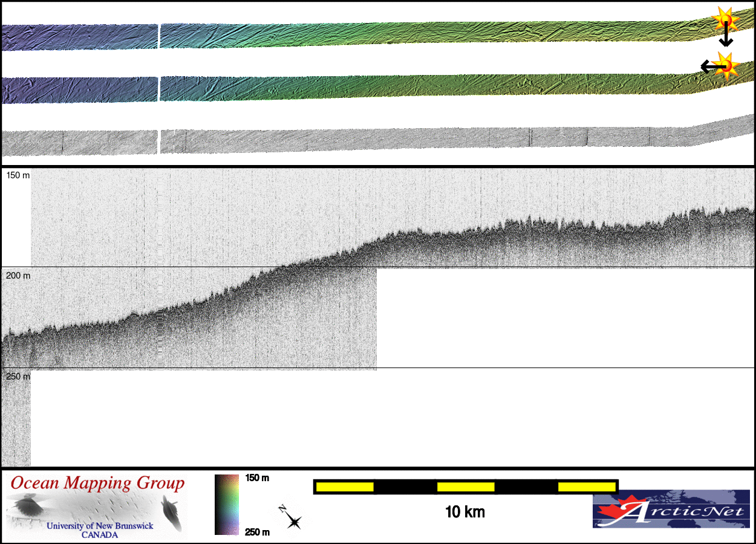The width and height of the screenshot is (756, 544).
Task: Click the 150 m depth label on profile
Action: [18, 175]
